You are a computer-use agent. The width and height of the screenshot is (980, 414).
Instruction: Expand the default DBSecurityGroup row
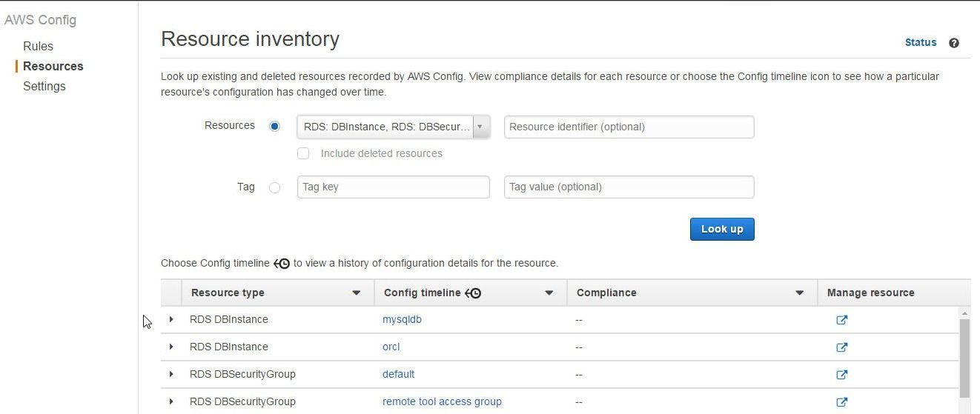171,374
